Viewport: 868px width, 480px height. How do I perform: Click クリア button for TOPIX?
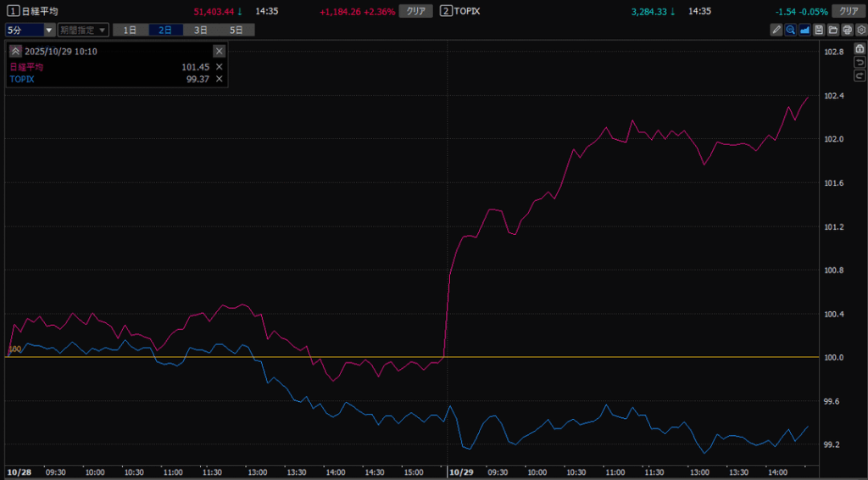(849, 11)
